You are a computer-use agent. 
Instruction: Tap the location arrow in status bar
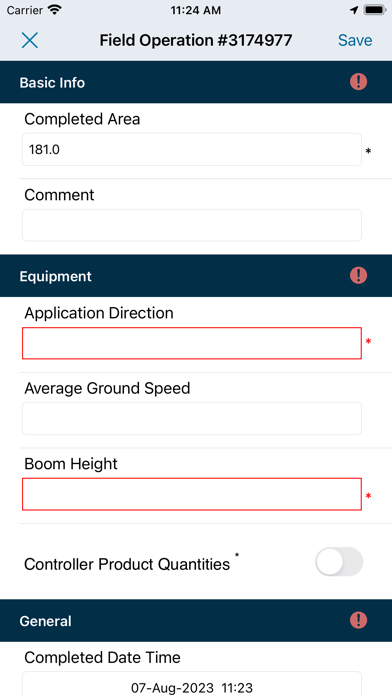click(354, 10)
